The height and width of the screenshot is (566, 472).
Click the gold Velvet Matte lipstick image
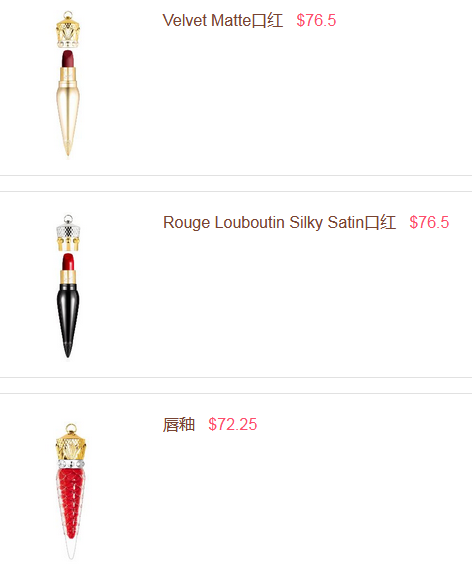(x=68, y=84)
